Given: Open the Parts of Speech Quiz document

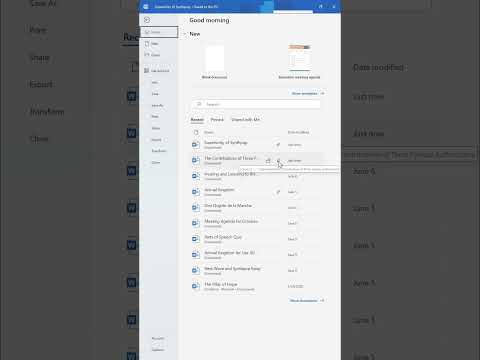Looking at the screenshot, I should (257, 239).
